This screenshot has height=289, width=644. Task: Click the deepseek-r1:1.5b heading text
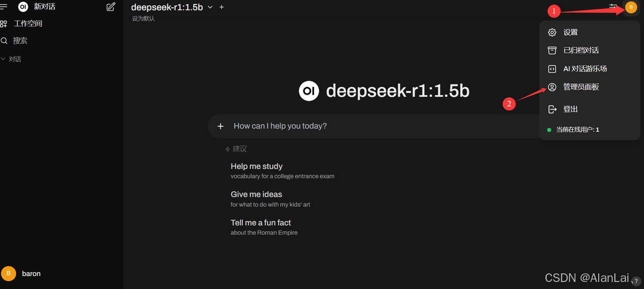[397, 91]
